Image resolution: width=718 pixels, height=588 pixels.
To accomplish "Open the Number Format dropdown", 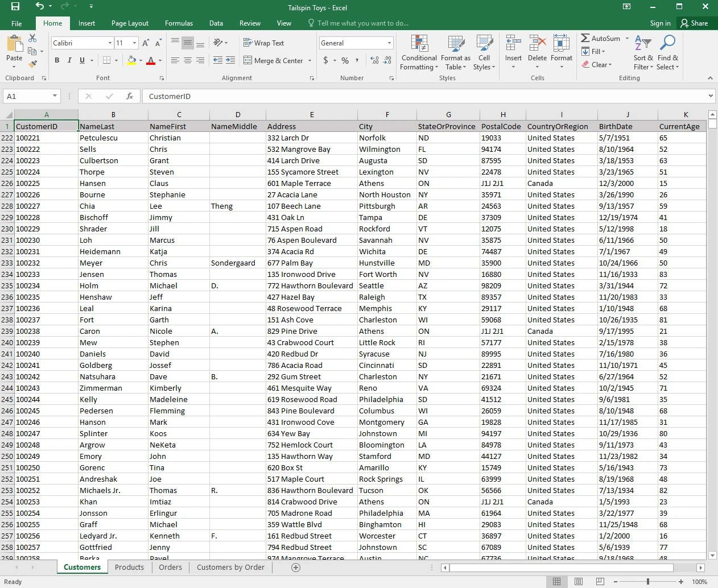I will [x=389, y=43].
